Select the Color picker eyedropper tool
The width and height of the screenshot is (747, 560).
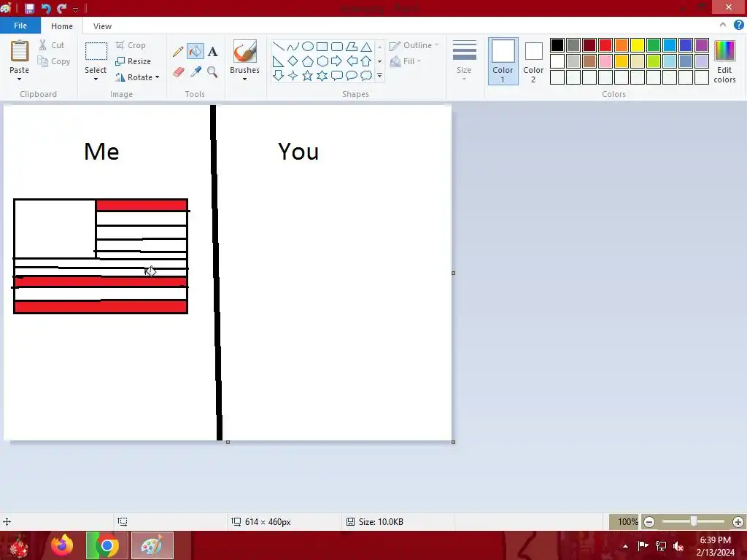click(196, 72)
